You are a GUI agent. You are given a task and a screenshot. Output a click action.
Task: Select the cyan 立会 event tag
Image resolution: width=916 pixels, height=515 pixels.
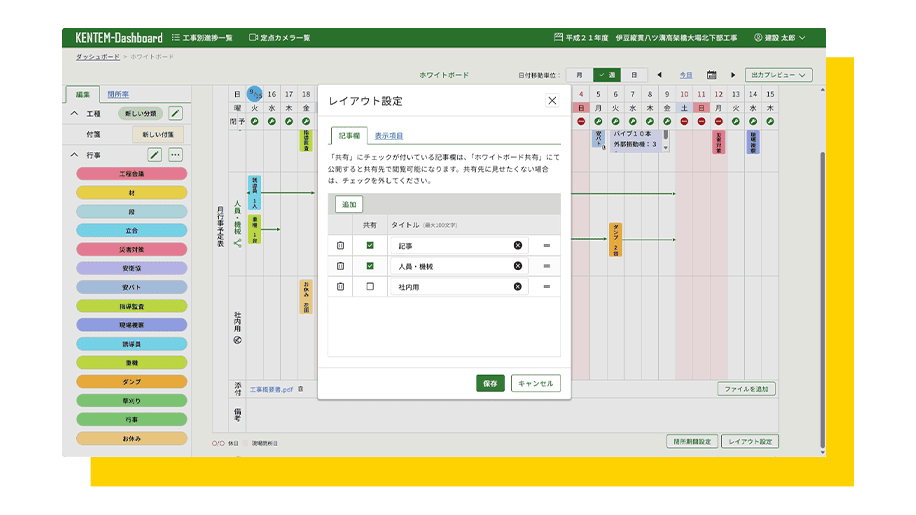click(x=131, y=231)
